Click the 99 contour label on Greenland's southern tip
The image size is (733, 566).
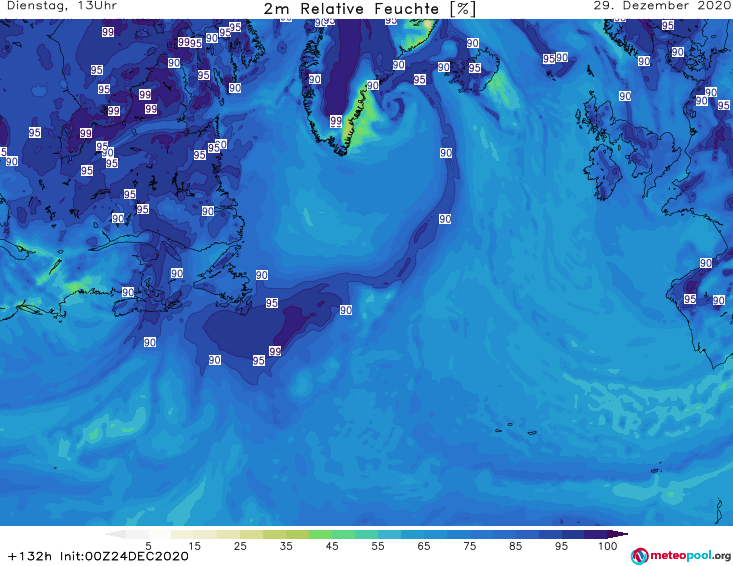(x=336, y=122)
